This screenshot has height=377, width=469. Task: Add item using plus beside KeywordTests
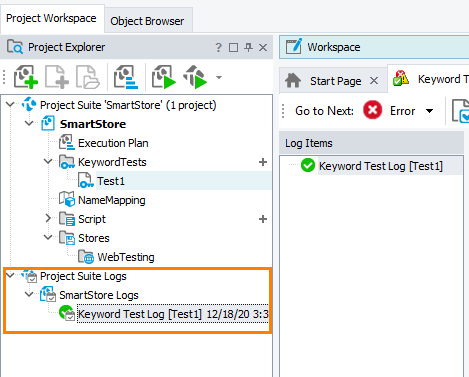click(263, 162)
